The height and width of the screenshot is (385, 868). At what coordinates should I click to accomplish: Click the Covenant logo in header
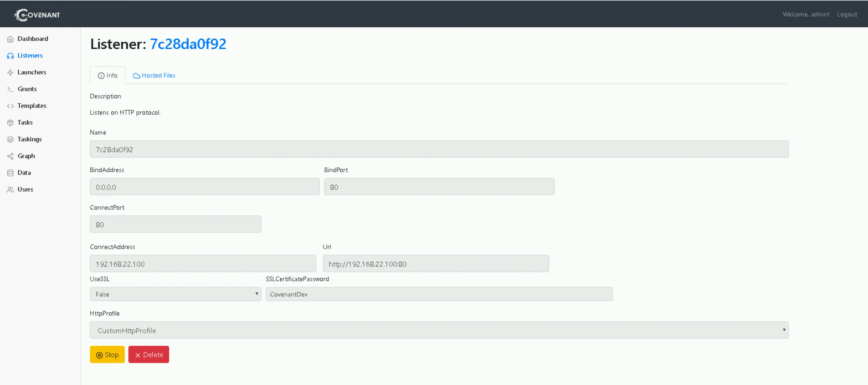click(x=37, y=14)
